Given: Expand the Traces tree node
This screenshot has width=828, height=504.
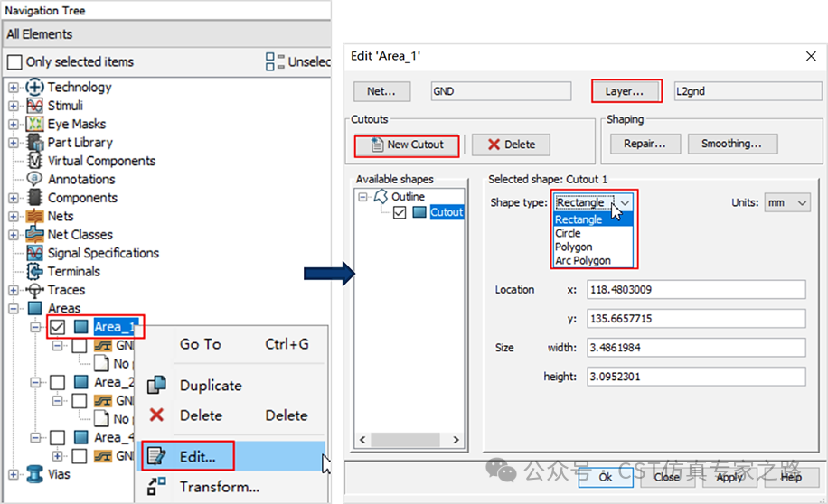Looking at the screenshot, I should (14, 290).
